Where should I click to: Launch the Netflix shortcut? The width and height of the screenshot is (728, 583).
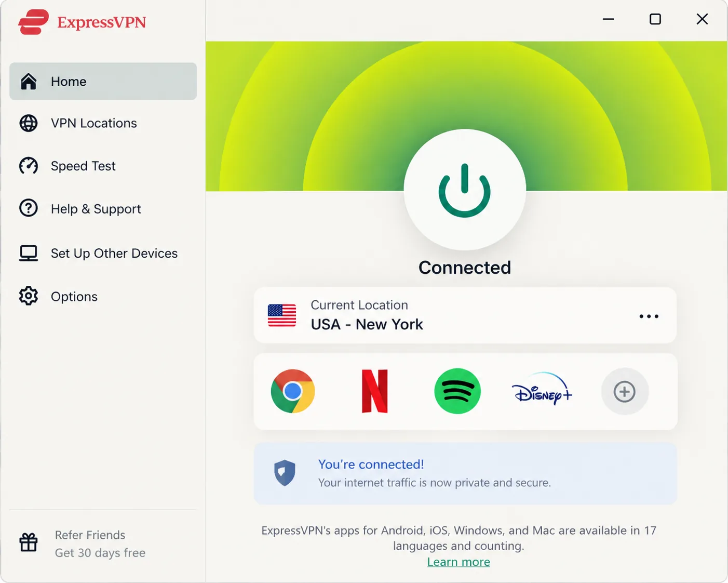pos(375,391)
